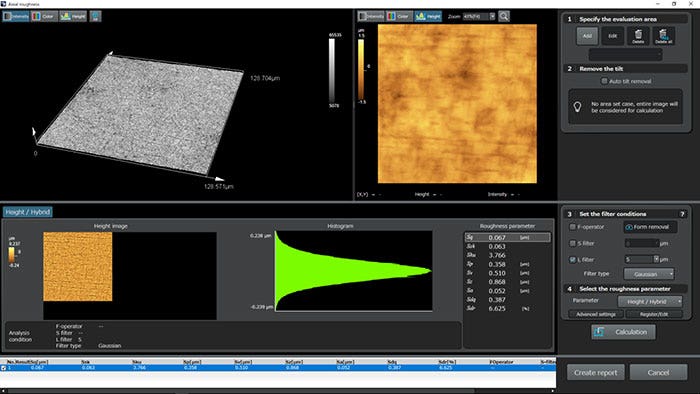Select Intensity mode in the 2D view toolbar
The width and height of the screenshot is (700, 394).
[x=371, y=16]
